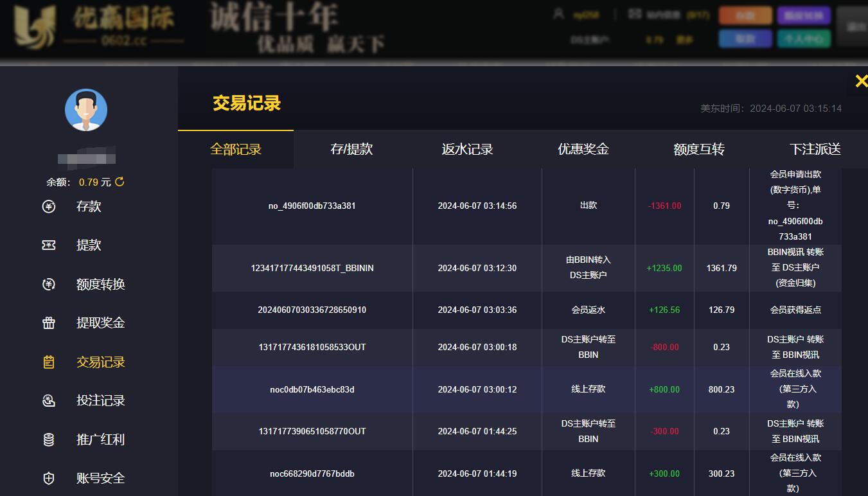The width and height of the screenshot is (868, 496).
Task: Open 额度转换 via its sidebar icon
Action: pos(49,284)
